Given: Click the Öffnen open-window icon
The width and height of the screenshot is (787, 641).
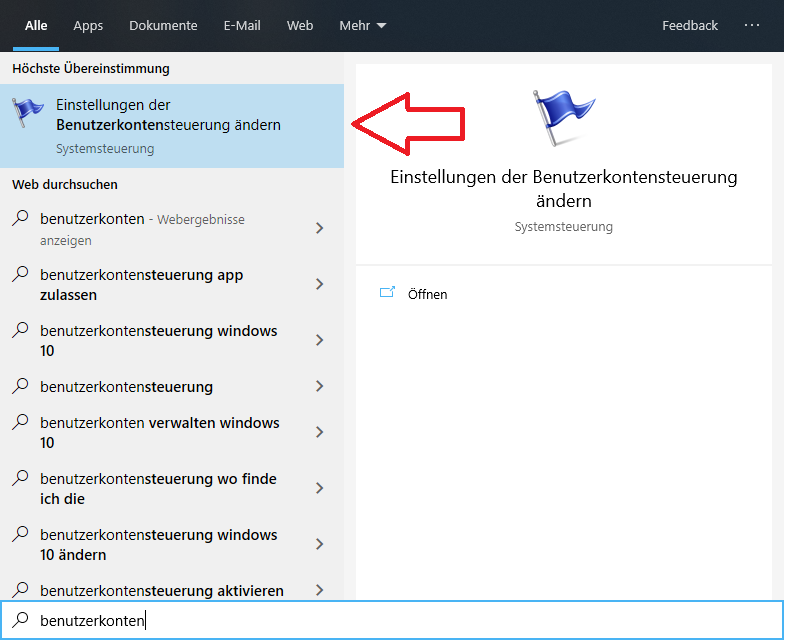Looking at the screenshot, I should coord(387,293).
